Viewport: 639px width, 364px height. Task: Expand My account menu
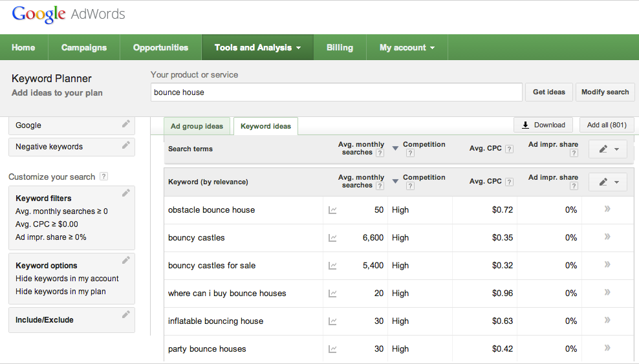(x=407, y=48)
